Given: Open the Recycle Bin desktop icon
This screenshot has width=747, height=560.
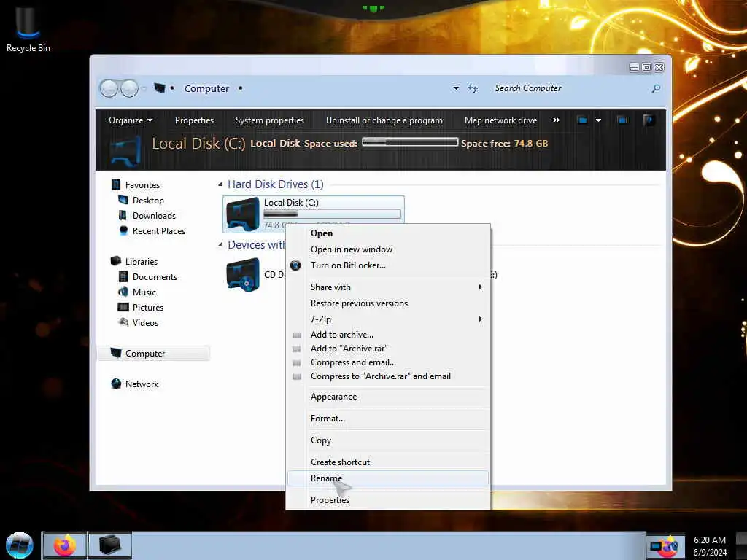Looking at the screenshot, I should coord(28,29).
